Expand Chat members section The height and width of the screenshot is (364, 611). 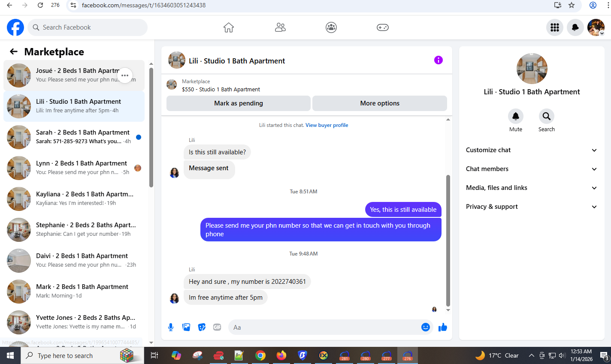click(x=532, y=169)
